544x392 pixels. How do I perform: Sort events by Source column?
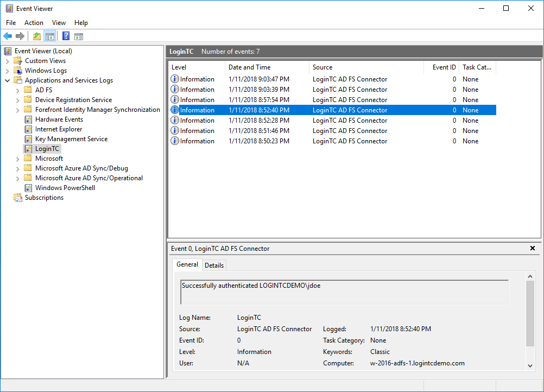[x=366, y=67]
